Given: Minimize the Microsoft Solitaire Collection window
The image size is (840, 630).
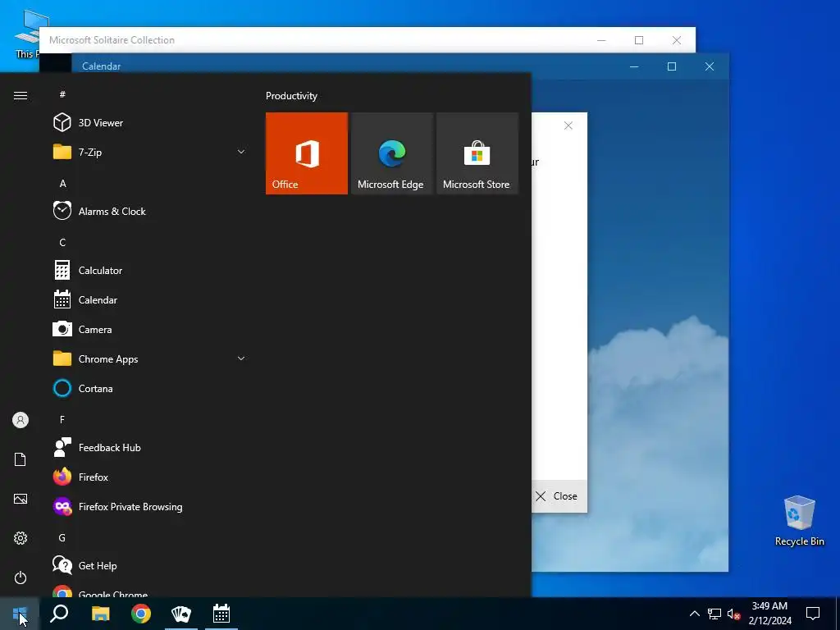Looking at the screenshot, I should [x=601, y=40].
